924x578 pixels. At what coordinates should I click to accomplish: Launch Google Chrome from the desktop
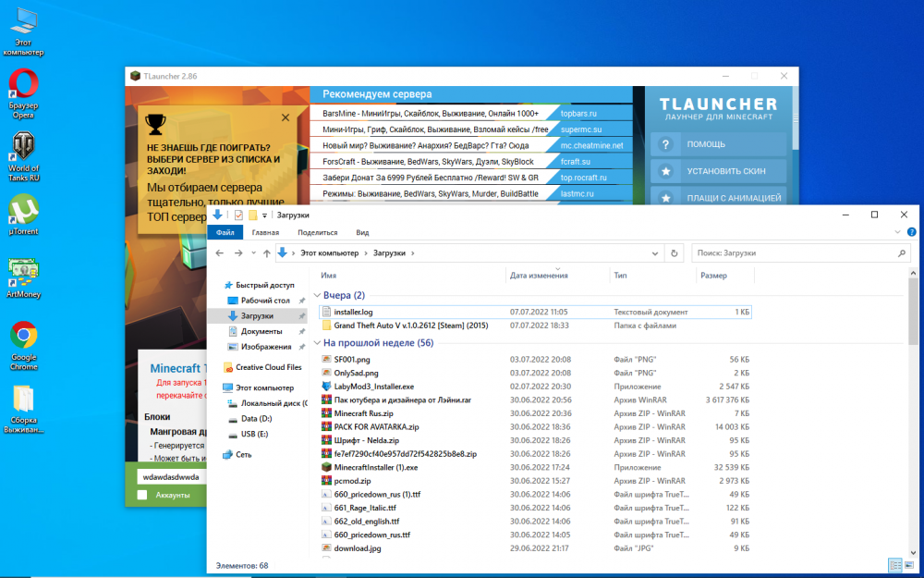coord(24,346)
